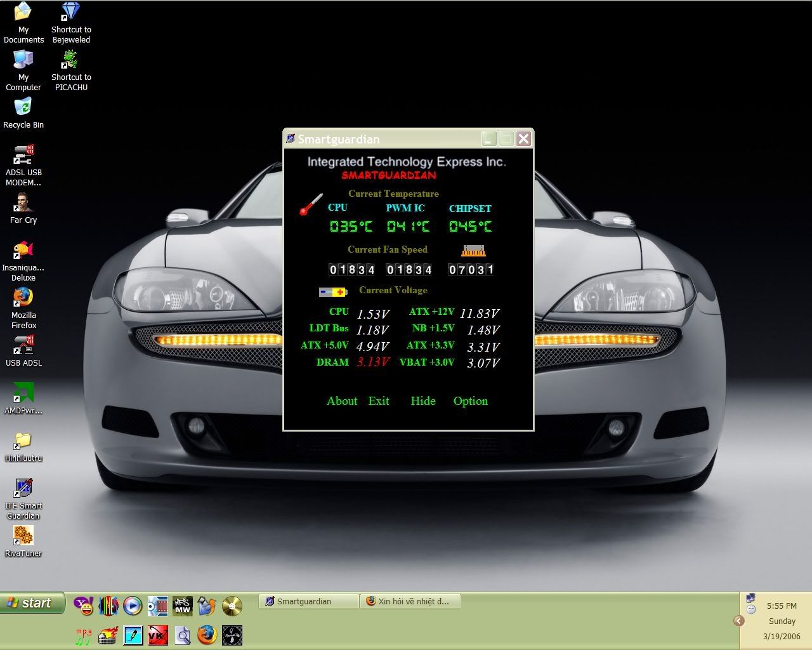Click Exit in the Smartguardian window
The height and width of the screenshot is (650, 812).
379,401
